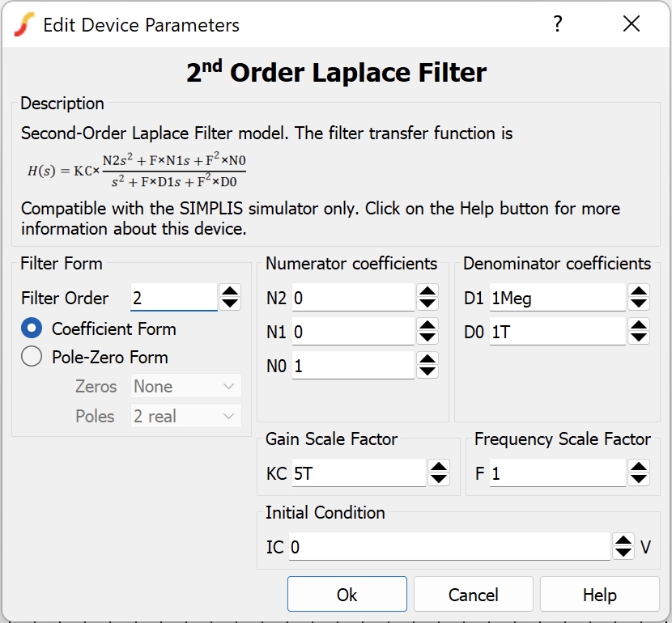Click the KC gain scale field

(359, 473)
